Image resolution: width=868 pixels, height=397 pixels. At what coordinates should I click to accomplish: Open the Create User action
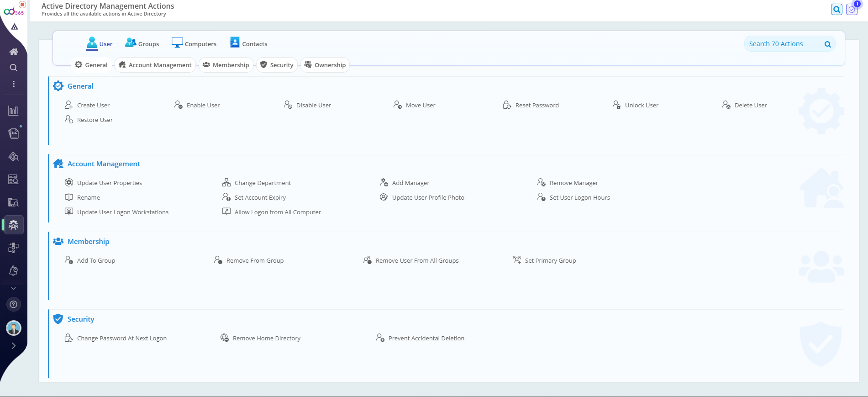point(93,105)
